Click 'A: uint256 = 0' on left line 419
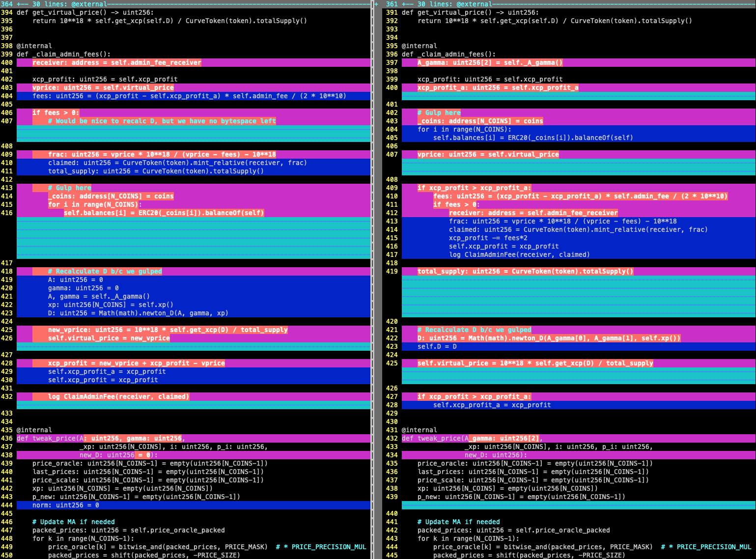Screen dimensions: 756x559 coord(76,279)
